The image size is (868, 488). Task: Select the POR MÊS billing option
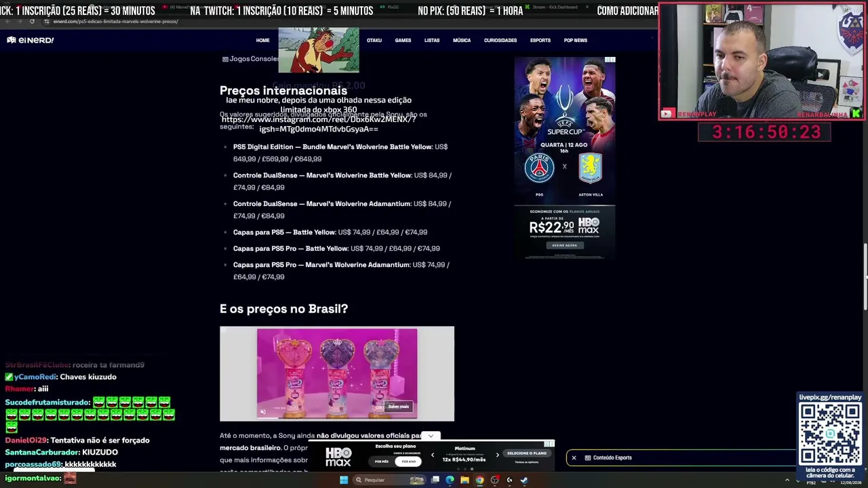pyautogui.click(x=382, y=462)
